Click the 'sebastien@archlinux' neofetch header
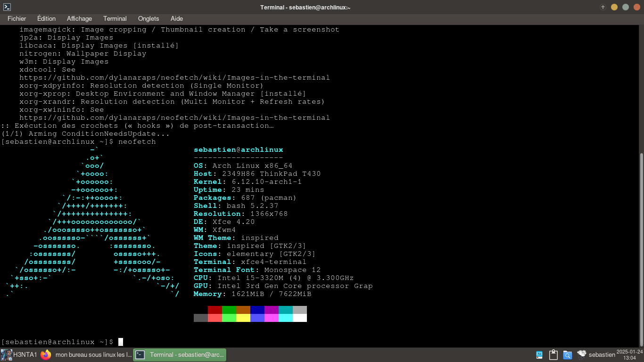Viewport: 644px width, 362px height. click(x=239, y=149)
